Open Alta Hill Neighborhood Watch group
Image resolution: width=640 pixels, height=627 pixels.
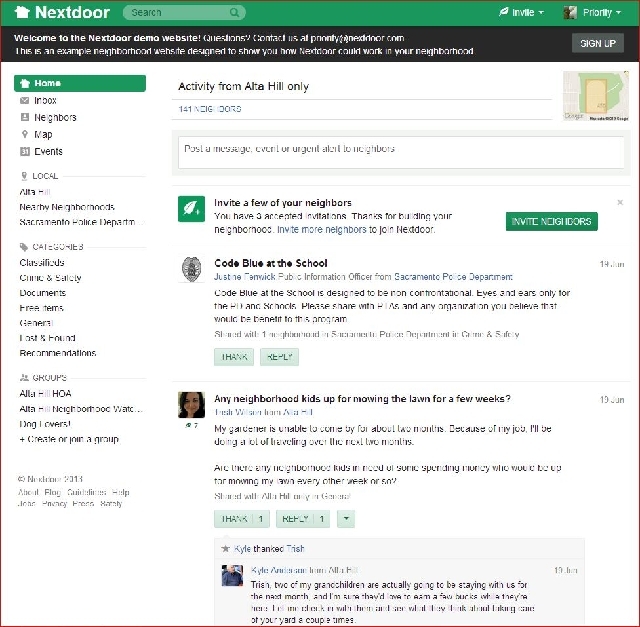point(81,409)
